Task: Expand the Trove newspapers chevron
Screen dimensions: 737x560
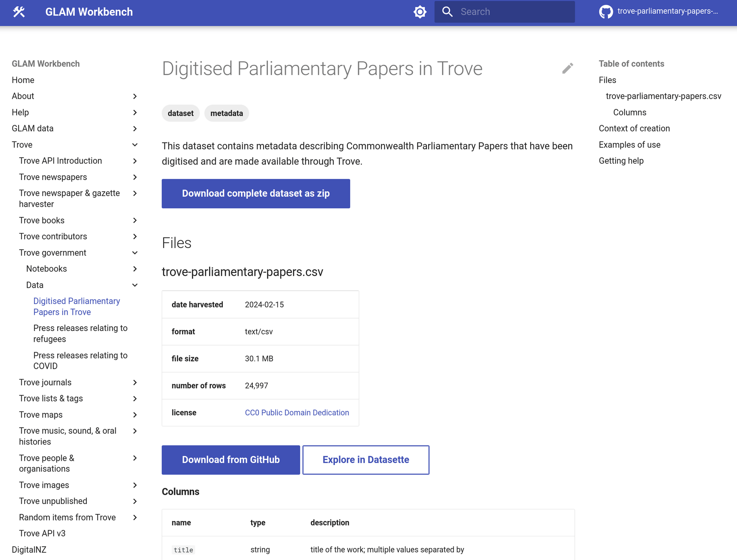Action: 135,177
